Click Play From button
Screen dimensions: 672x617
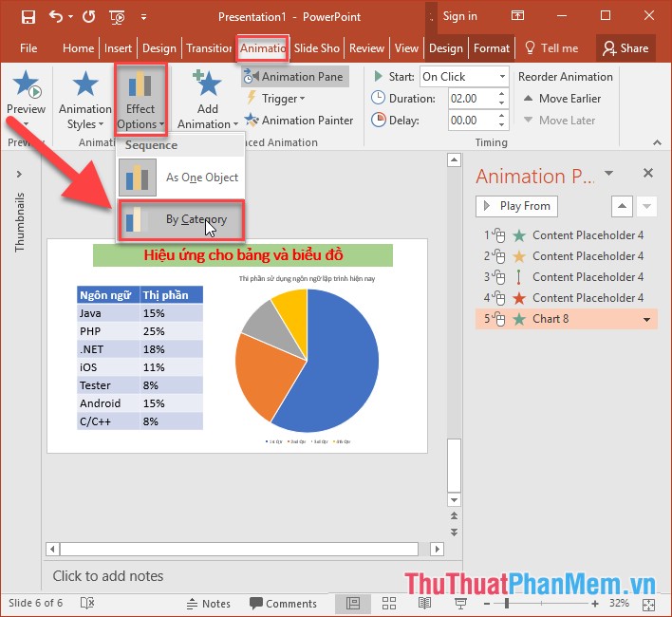516,206
